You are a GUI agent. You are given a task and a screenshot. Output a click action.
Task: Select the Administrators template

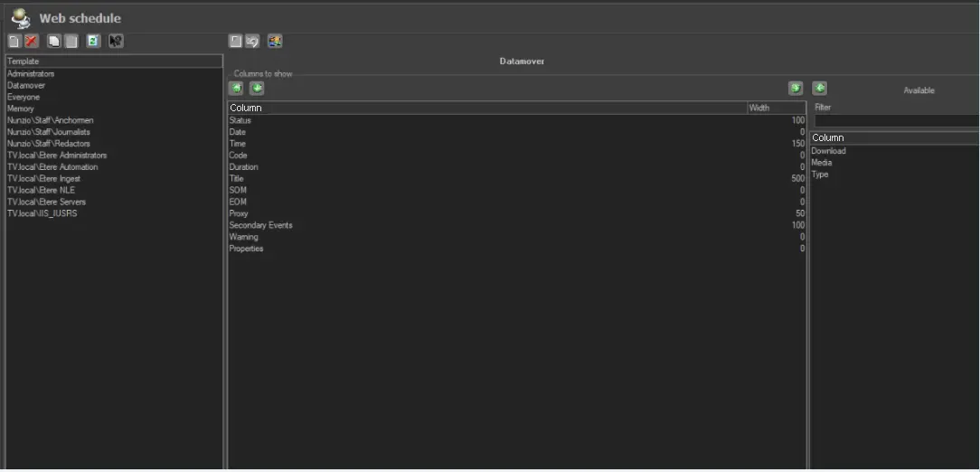point(31,74)
